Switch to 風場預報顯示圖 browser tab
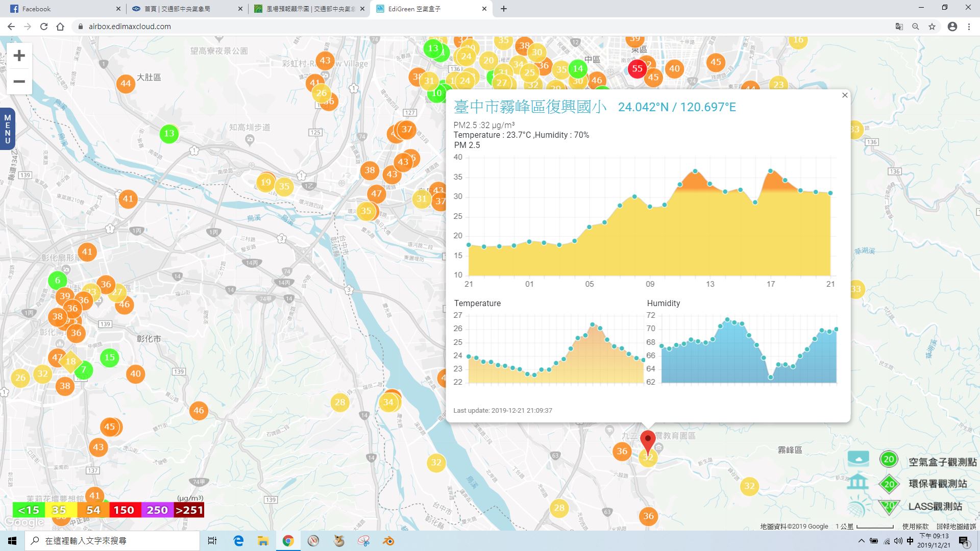The width and height of the screenshot is (980, 551). pos(309,9)
